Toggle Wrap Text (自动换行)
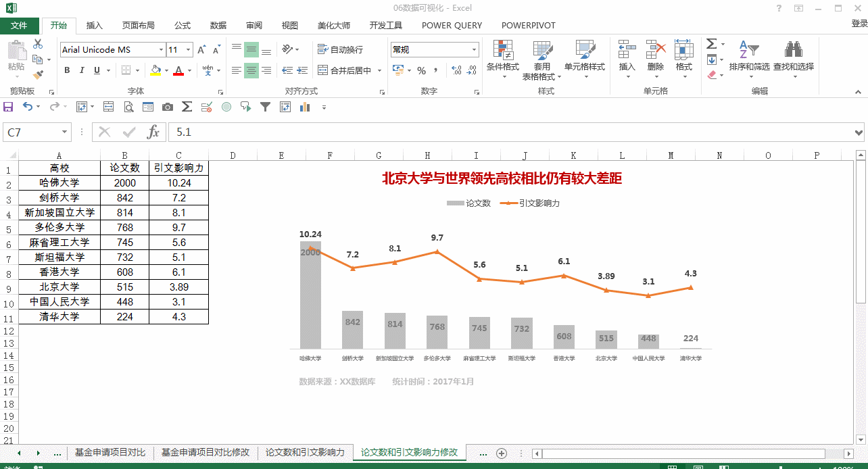Image resolution: width=868 pixels, height=469 pixels. coord(340,49)
